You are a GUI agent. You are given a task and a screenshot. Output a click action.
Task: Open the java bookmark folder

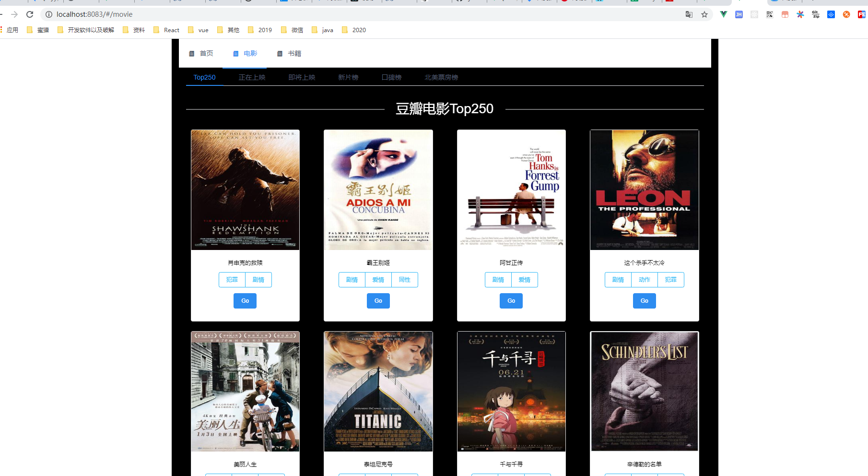pyautogui.click(x=323, y=30)
